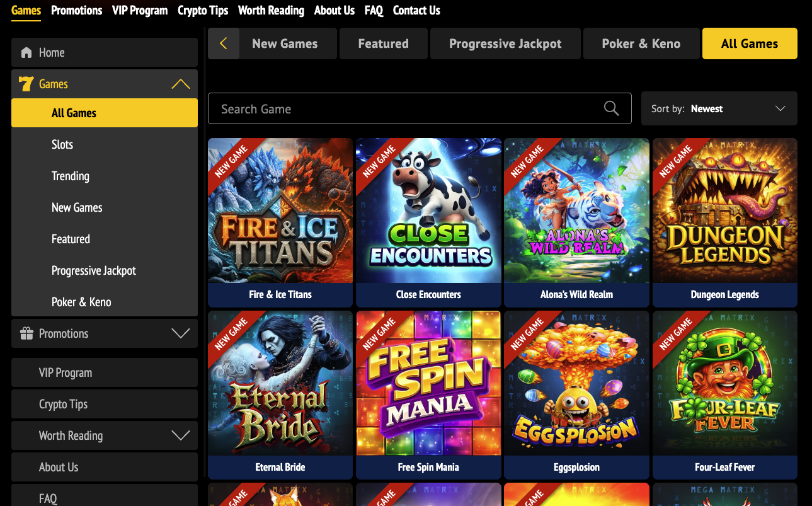Open Crypto Tips in the sidebar

[105, 404]
